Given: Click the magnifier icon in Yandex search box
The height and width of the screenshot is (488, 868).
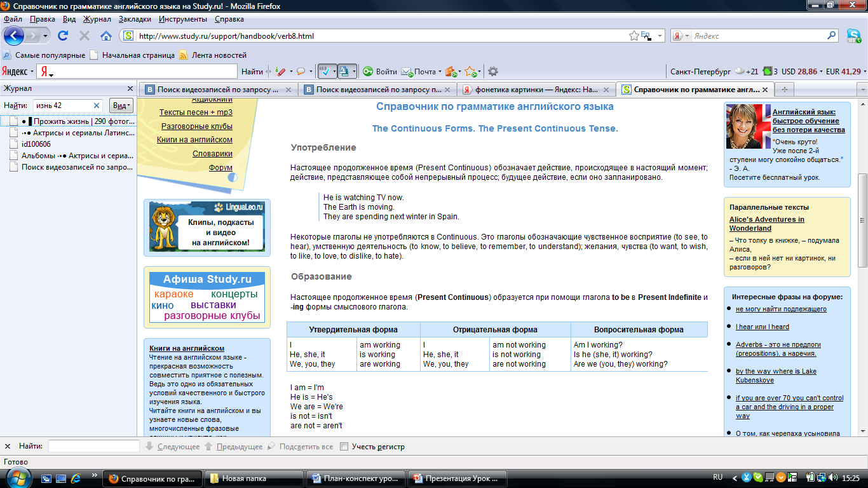Looking at the screenshot, I should click(832, 36).
